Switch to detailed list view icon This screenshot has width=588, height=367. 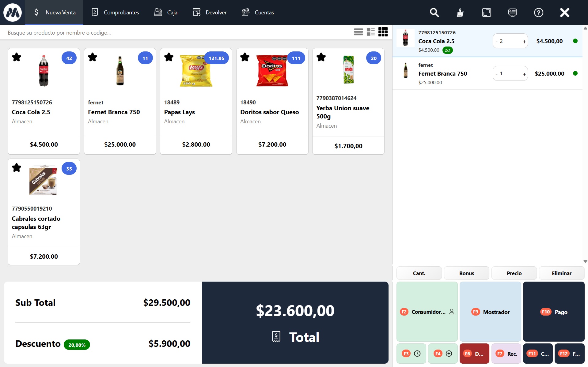coord(371,32)
